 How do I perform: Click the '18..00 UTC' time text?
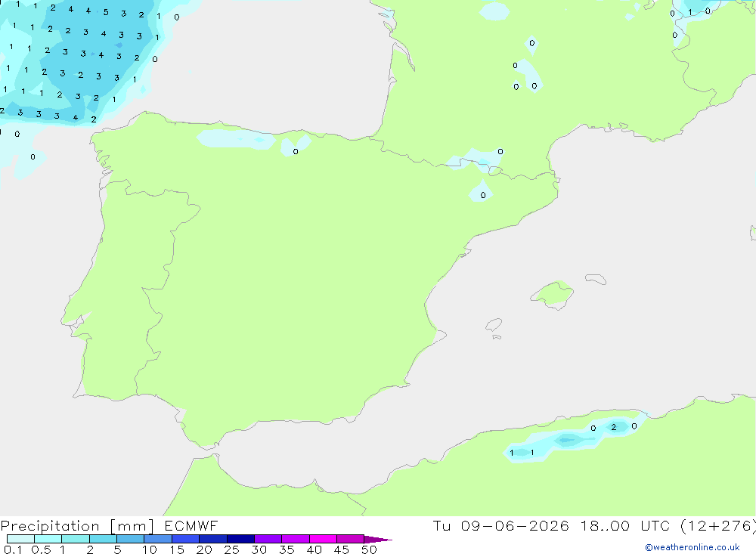point(625,526)
